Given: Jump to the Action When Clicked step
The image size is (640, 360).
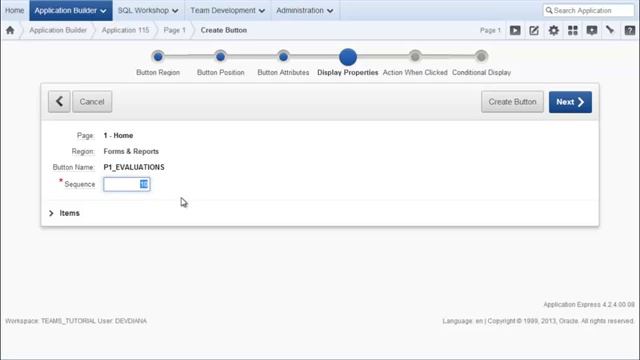Looking at the screenshot, I should pyautogui.click(x=415, y=57).
